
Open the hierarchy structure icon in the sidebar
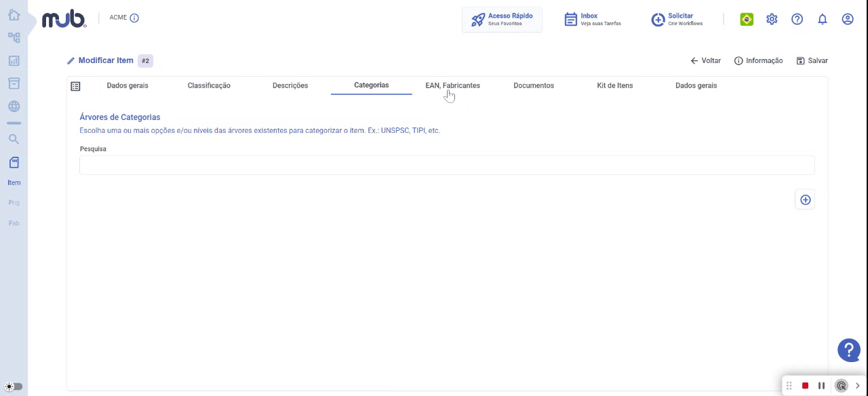click(x=14, y=37)
